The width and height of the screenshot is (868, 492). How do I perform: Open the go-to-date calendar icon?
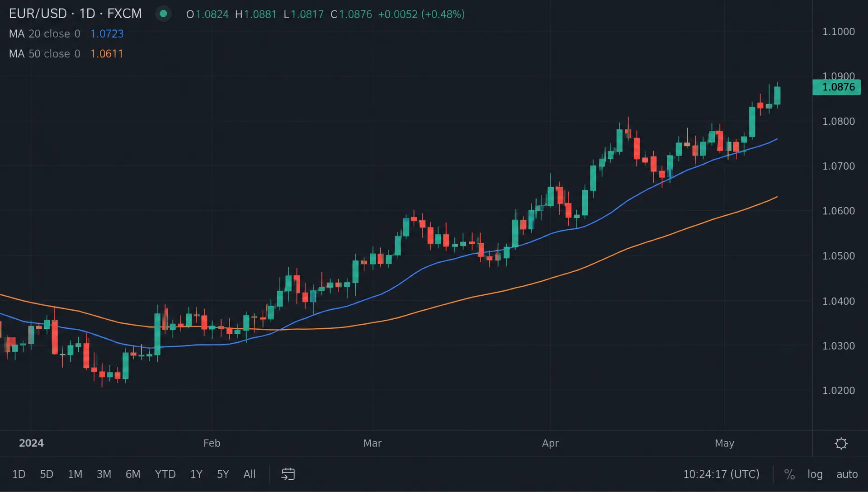288,474
